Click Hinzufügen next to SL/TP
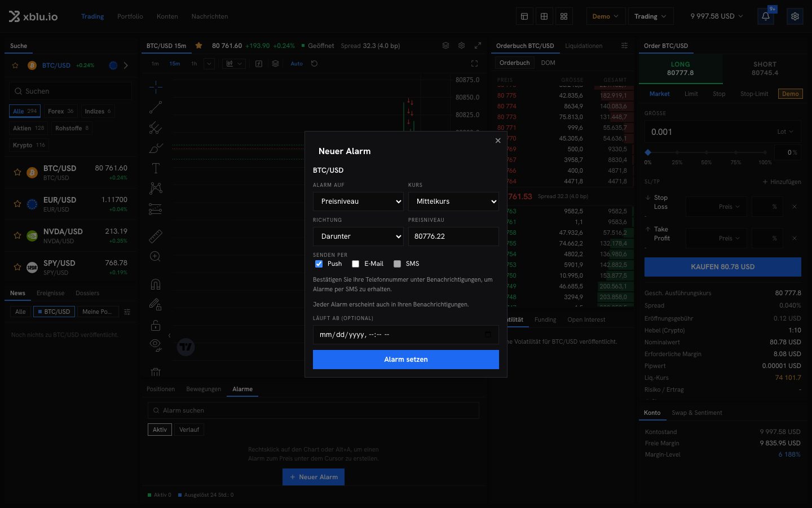The height and width of the screenshot is (508, 812). point(782,182)
